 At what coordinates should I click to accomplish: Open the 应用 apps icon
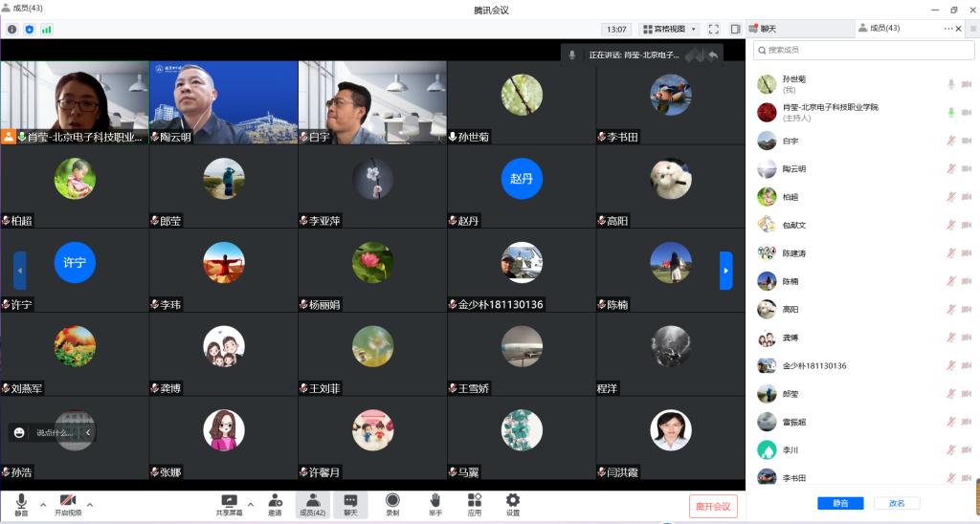[x=474, y=504]
